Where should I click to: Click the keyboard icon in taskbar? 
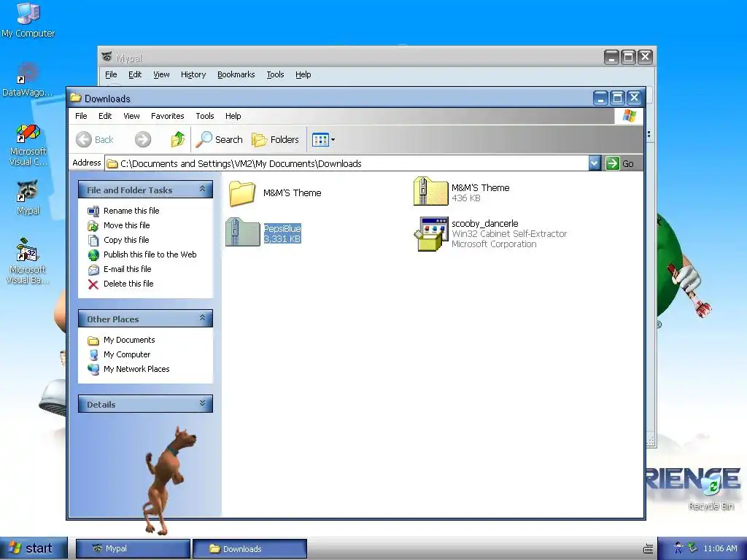649,548
